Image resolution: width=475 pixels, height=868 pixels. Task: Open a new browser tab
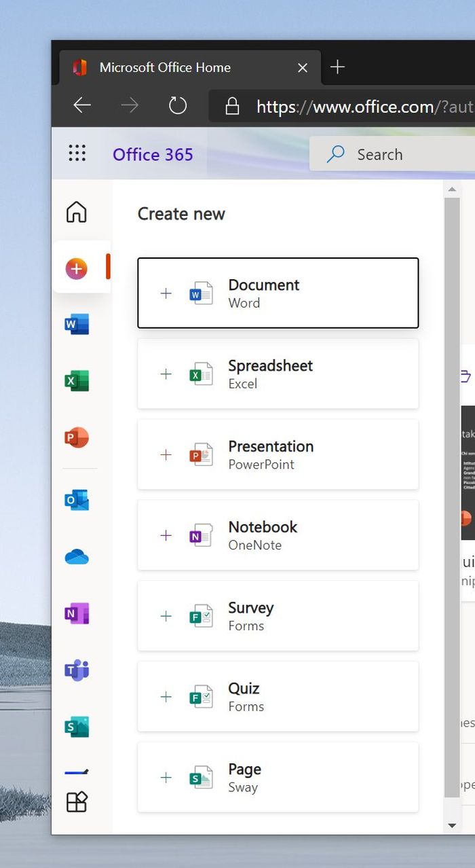click(x=337, y=67)
